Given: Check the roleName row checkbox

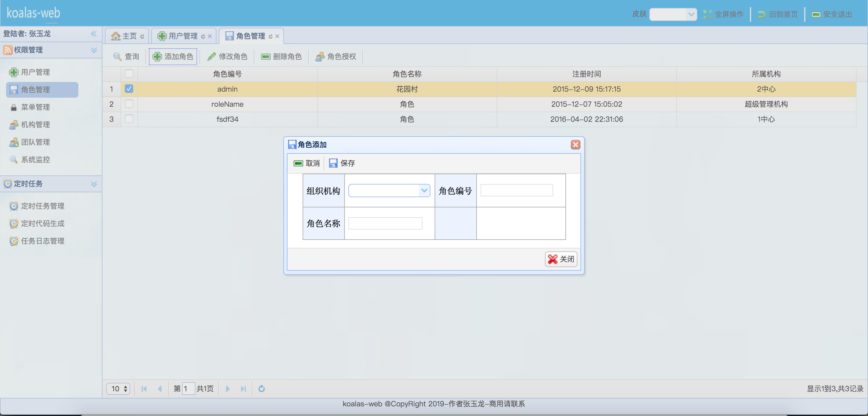Looking at the screenshot, I should click(x=129, y=104).
